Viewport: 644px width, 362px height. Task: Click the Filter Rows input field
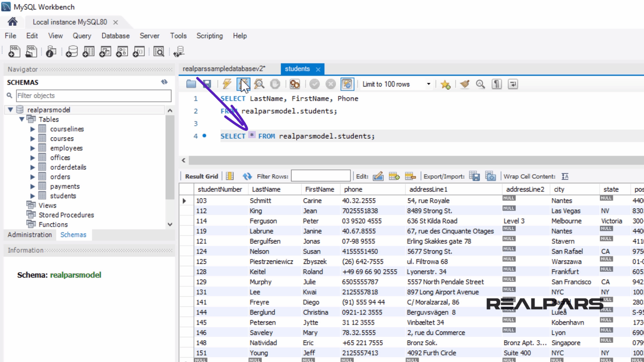[321, 176]
